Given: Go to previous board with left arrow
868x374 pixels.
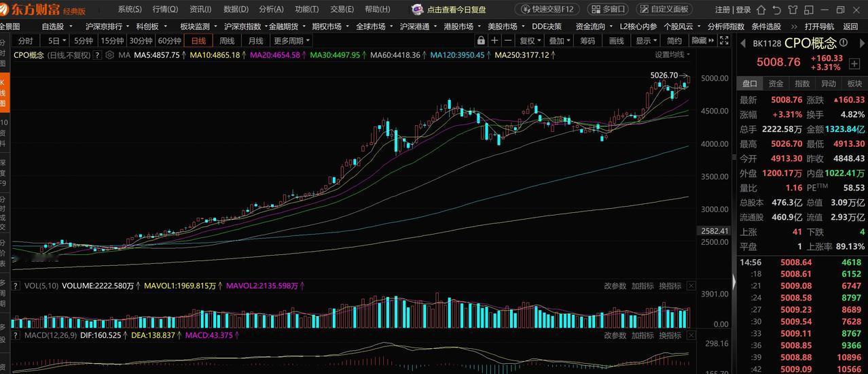Looking at the screenshot, I should click(x=742, y=43).
